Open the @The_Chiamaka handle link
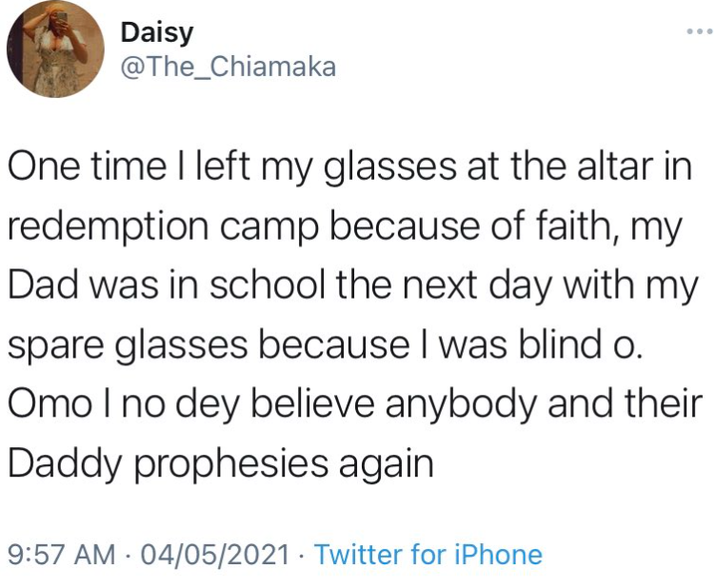The height and width of the screenshot is (588, 716). [229, 67]
